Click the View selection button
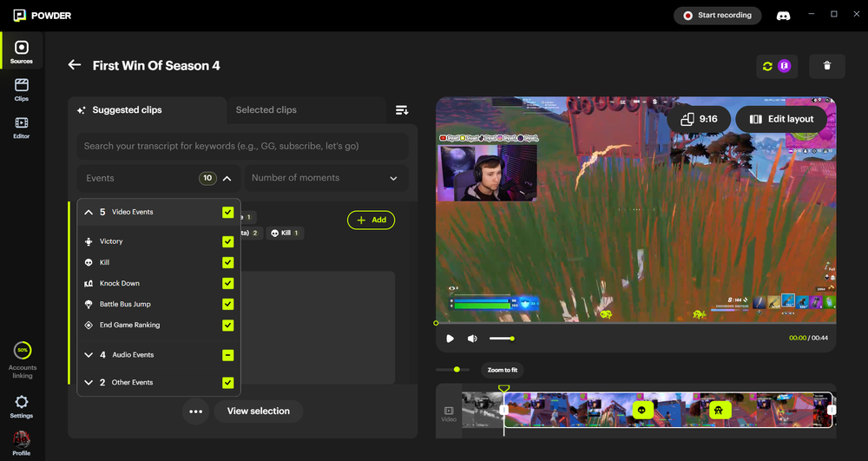 click(258, 411)
